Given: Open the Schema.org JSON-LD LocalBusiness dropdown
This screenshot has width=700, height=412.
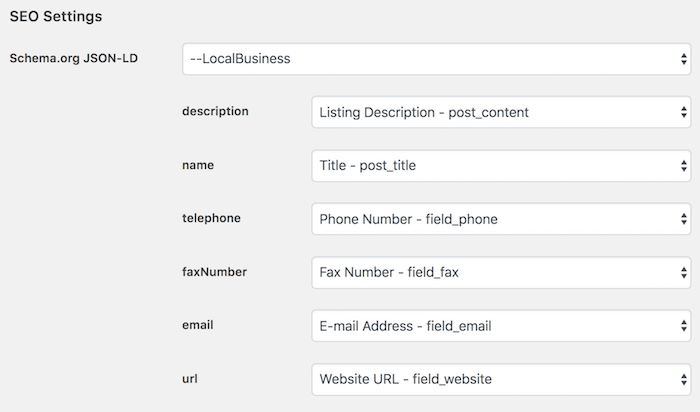Looking at the screenshot, I should [437, 59].
